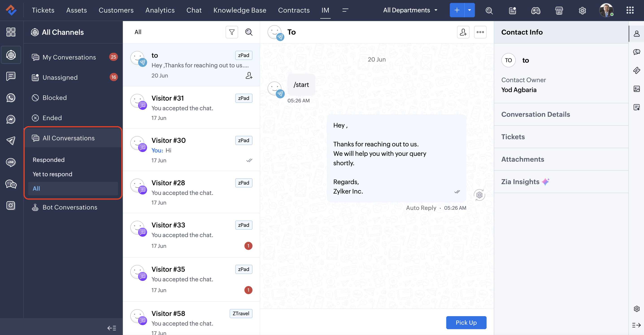Open the conversation bubble icon in right rail
Viewport: 644px width, 335px height.
637,52
